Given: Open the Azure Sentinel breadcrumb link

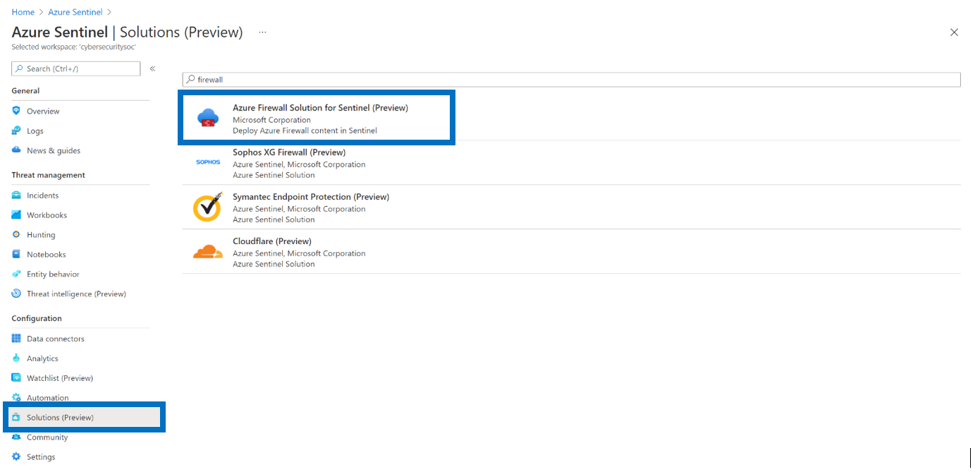Looking at the screenshot, I should coord(74,11).
